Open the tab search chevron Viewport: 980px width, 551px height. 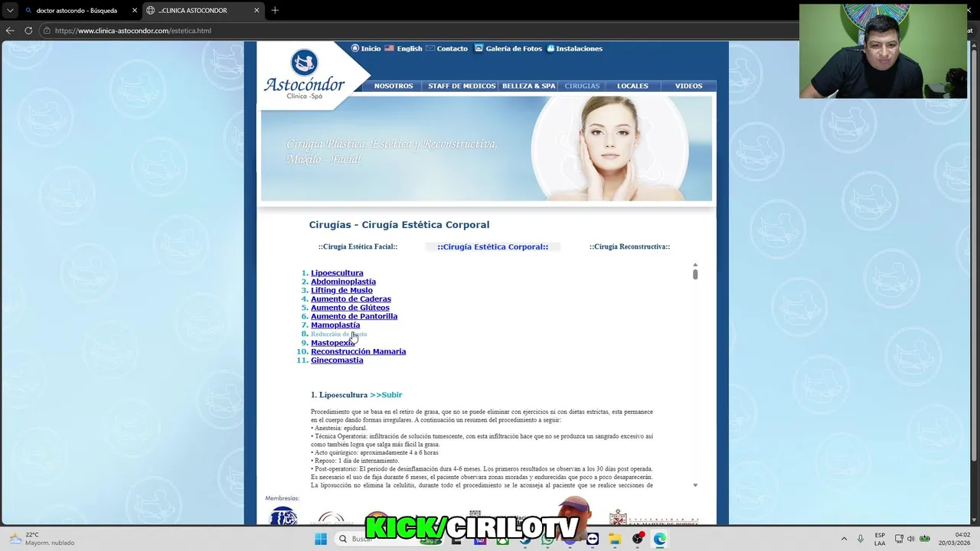coord(10,11)
